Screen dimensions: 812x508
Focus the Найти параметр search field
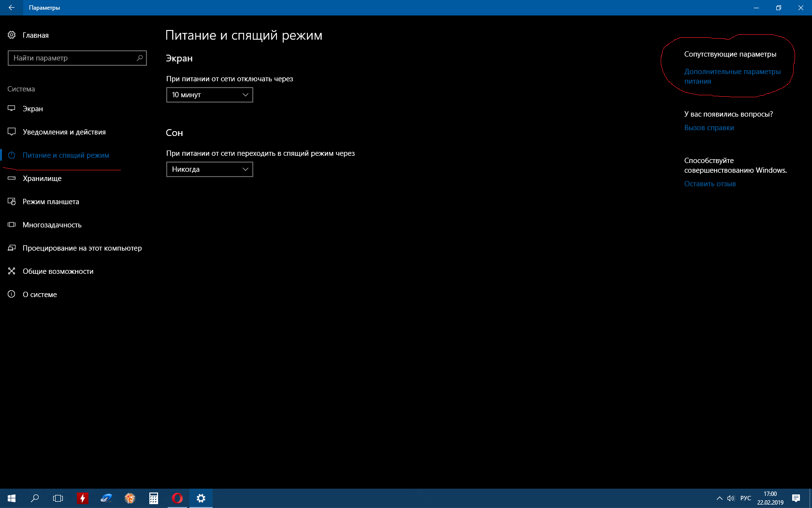coord(72,58)
